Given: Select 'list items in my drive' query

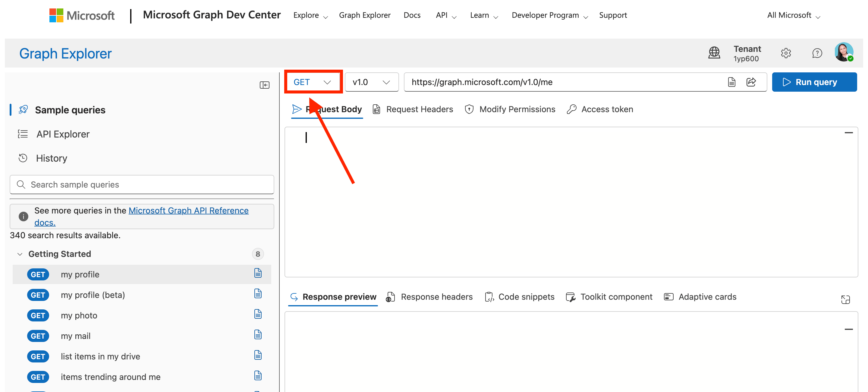Looking at the screenshot, I should 142,357.
